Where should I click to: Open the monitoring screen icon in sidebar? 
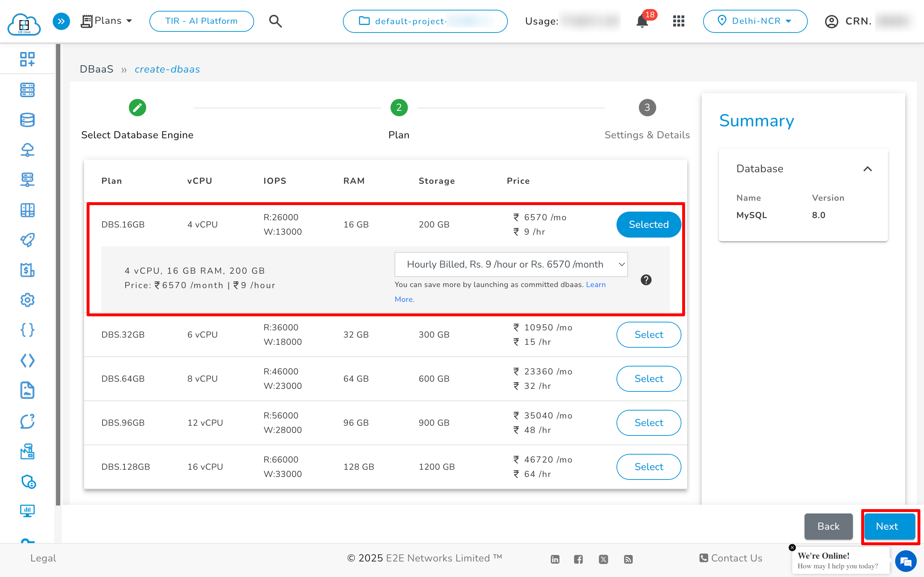tap(27, 511)
